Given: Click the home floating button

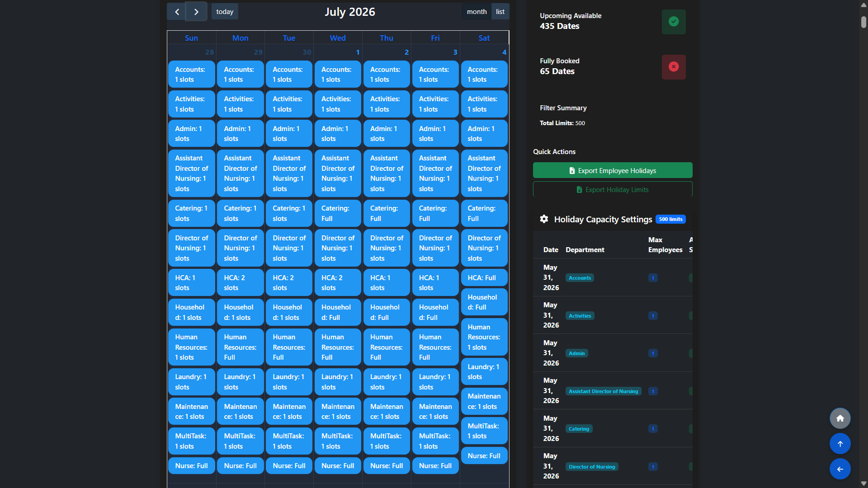Looking at the screenshot, I should pos(840,418).
